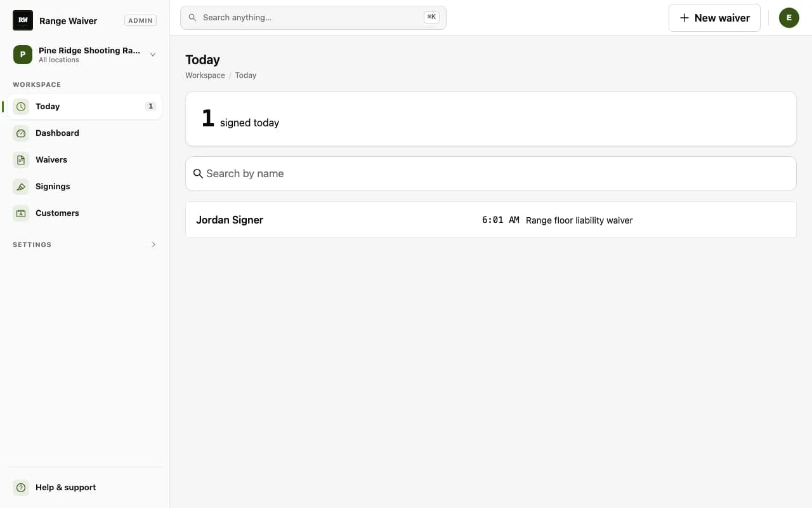The image size is (812, 508).
Task: Expand the Settings section chevron
Action: coord(154,244)
